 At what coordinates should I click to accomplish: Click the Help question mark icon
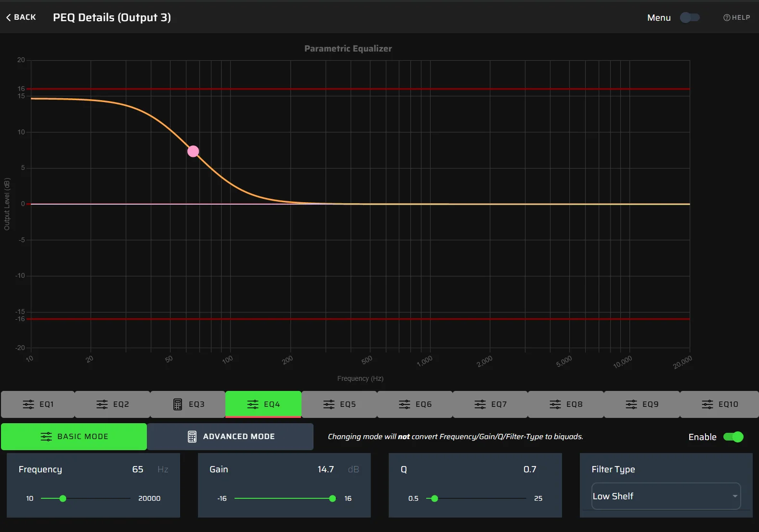click(x=727, y=17)
